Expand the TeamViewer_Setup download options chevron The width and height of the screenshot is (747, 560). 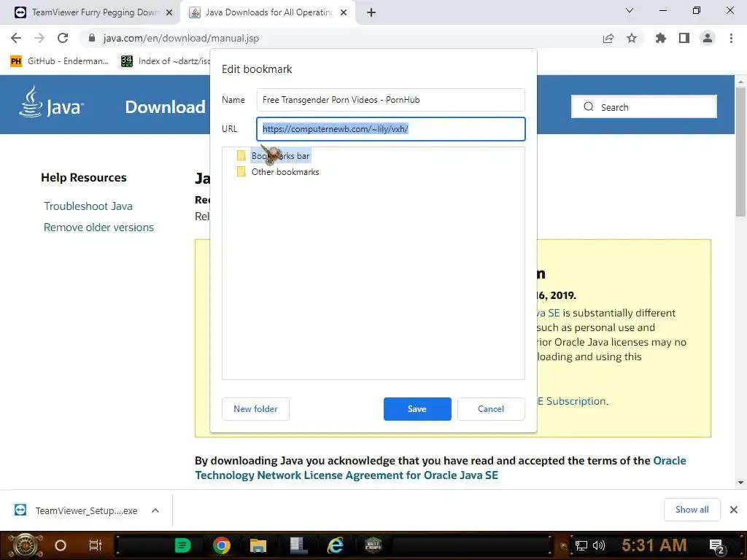(155, 510)
